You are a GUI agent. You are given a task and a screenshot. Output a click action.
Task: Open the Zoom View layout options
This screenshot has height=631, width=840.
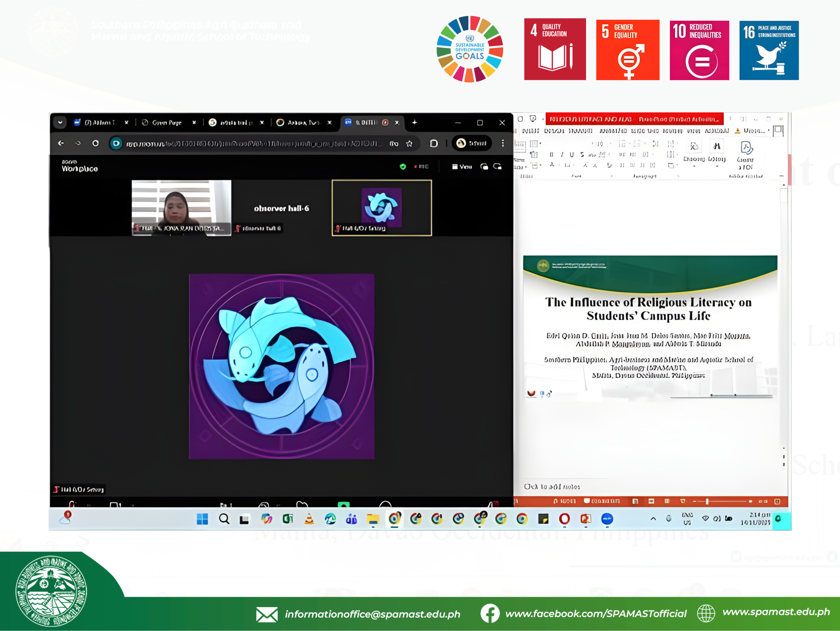point(462,166)
